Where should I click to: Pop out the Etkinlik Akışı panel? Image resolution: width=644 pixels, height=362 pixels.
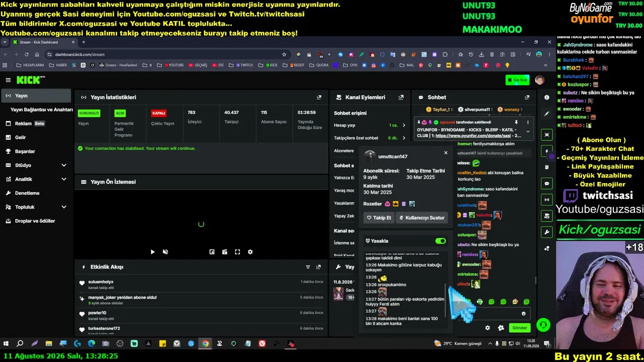coord(318,267)
